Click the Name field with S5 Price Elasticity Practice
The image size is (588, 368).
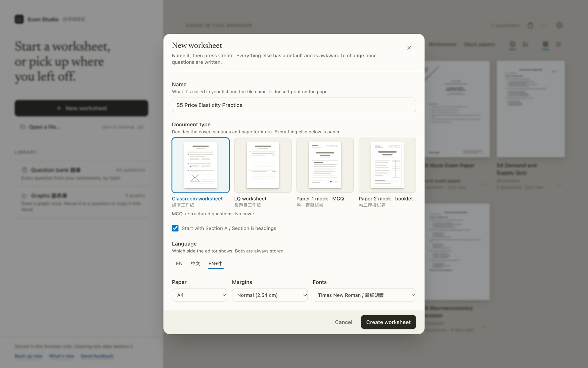pos(294,105)
